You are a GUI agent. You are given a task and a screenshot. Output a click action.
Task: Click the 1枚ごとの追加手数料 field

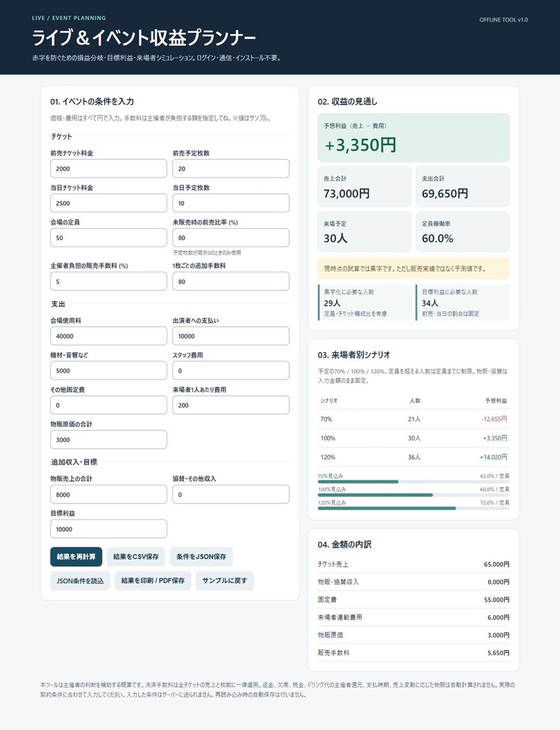[x=231, y=281]
